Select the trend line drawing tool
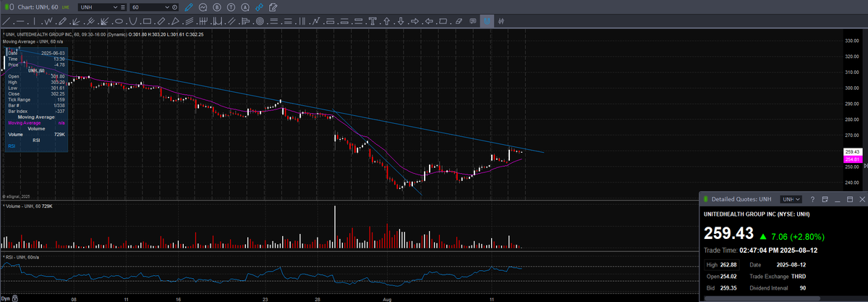The height and width of the screenshot is (302, 868). pyautogui.click(x=6, y=21)
